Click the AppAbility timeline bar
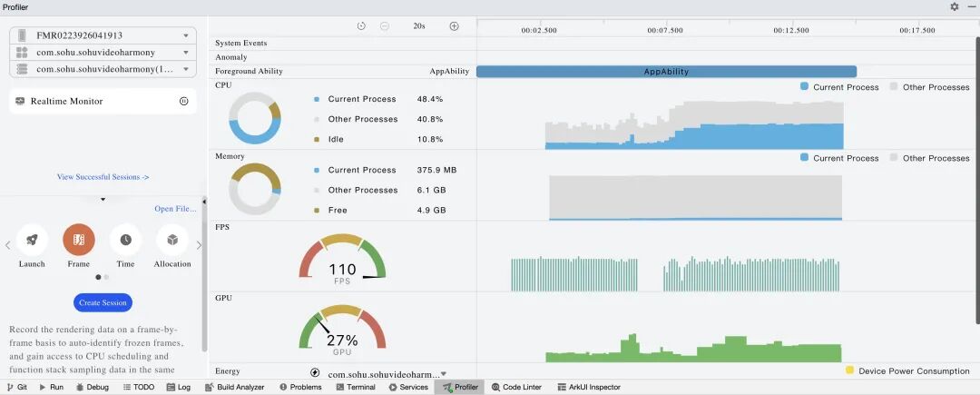This screenshot has height=395, width=980. (666, 71)
